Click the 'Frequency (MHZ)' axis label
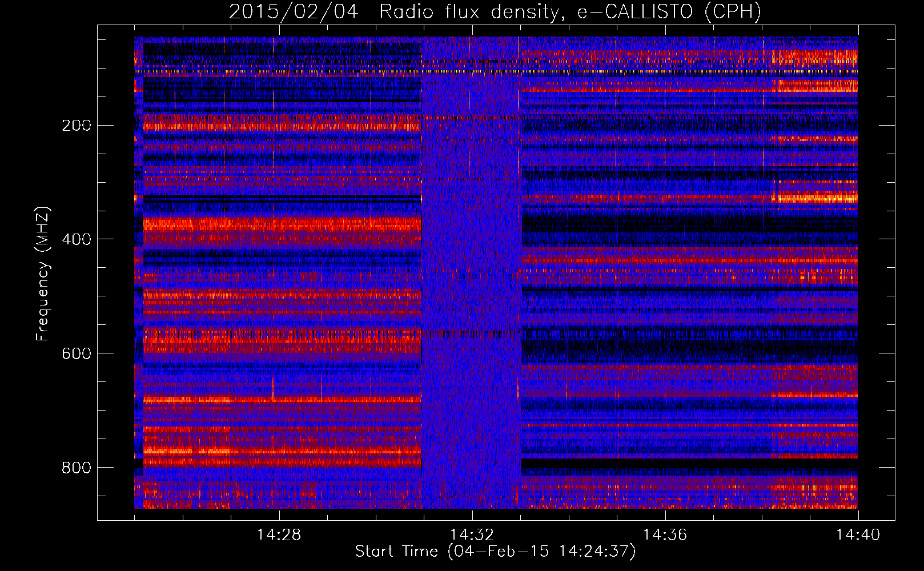924x571 pixels. pyautogui.click(x=43, y=274)
